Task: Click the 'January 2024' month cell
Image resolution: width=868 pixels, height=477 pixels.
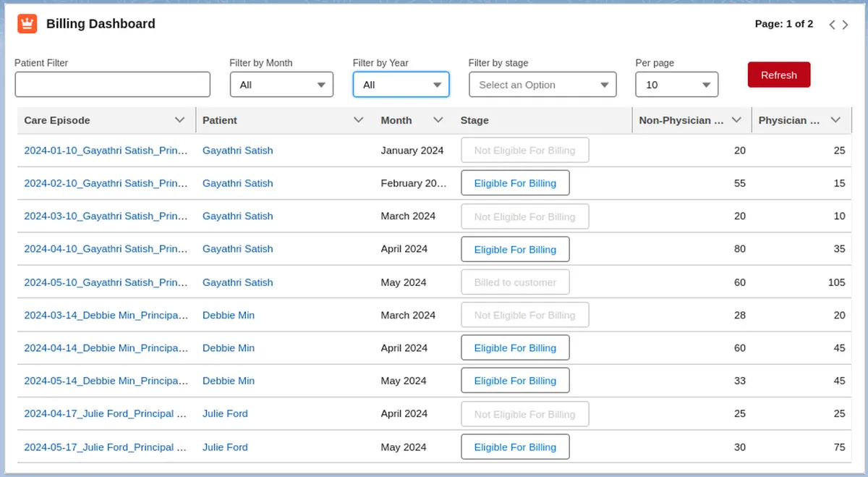Action: 412,151
